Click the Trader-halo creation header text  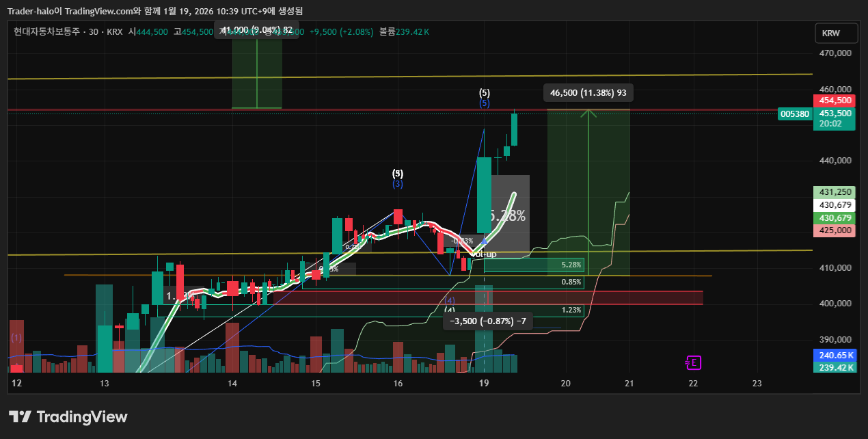pos(155,11)
